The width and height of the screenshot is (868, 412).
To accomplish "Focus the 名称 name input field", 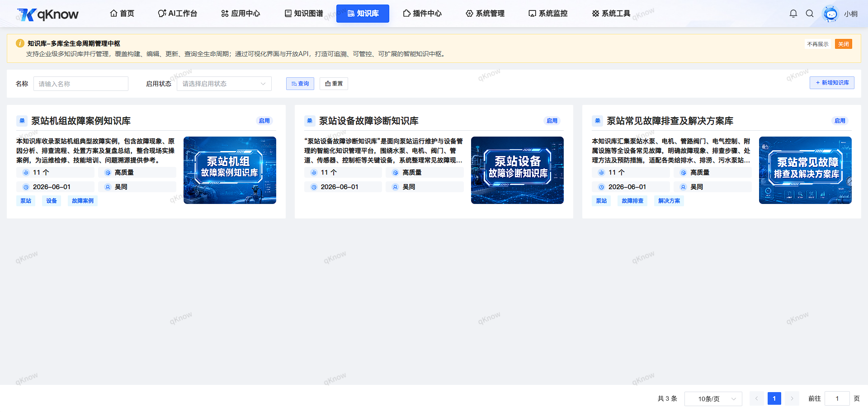I will click(x=81, y=84).
